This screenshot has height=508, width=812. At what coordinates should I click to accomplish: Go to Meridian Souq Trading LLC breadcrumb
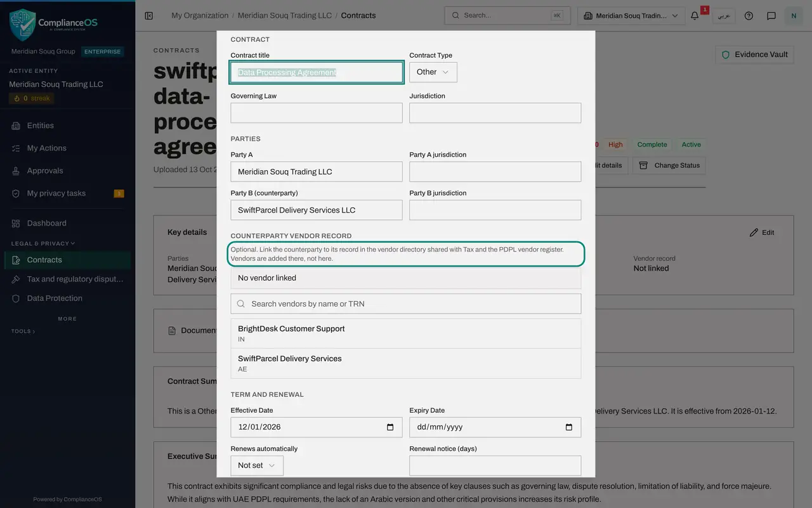click(x=285, y=15)
